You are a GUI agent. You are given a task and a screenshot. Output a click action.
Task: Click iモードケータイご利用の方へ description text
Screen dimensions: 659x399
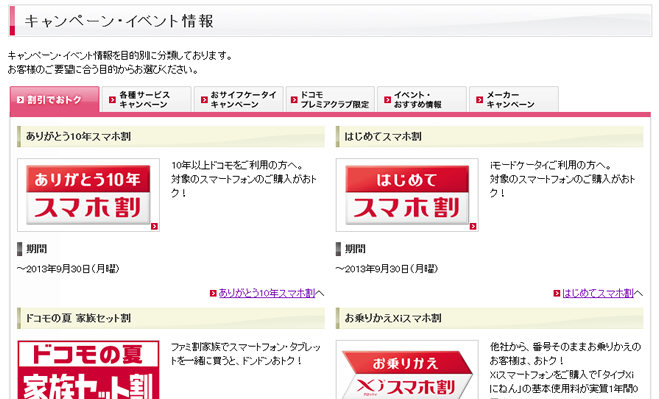pyautogui.click(x=562, y=179)
